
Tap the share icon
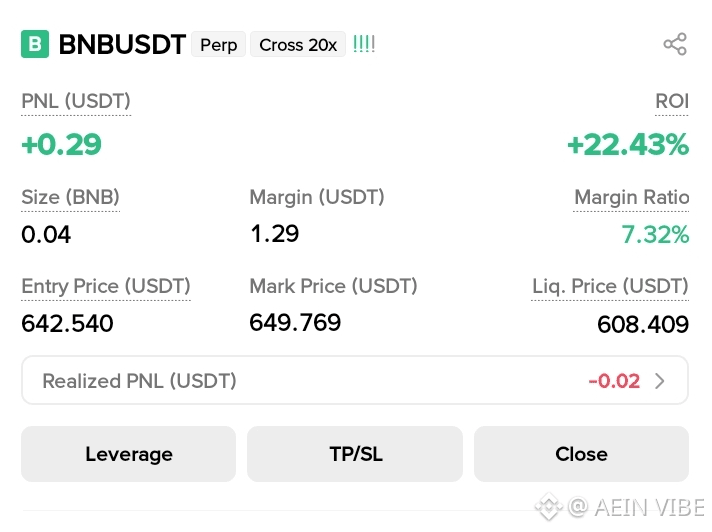tap(675, 44)
